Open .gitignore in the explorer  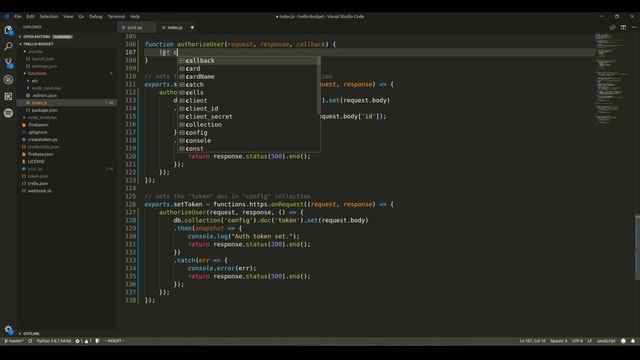click(x=67, y=132)
